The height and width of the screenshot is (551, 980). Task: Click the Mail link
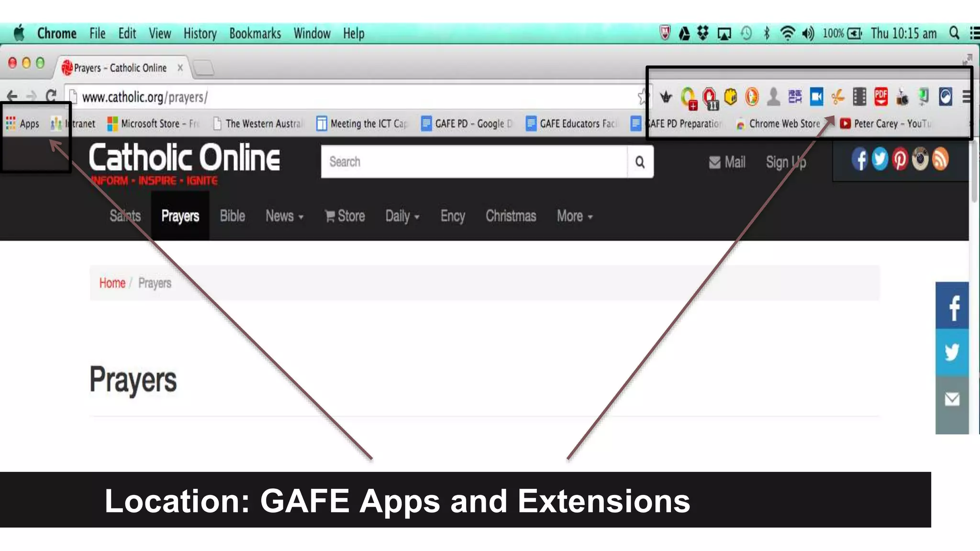(727, 163)
